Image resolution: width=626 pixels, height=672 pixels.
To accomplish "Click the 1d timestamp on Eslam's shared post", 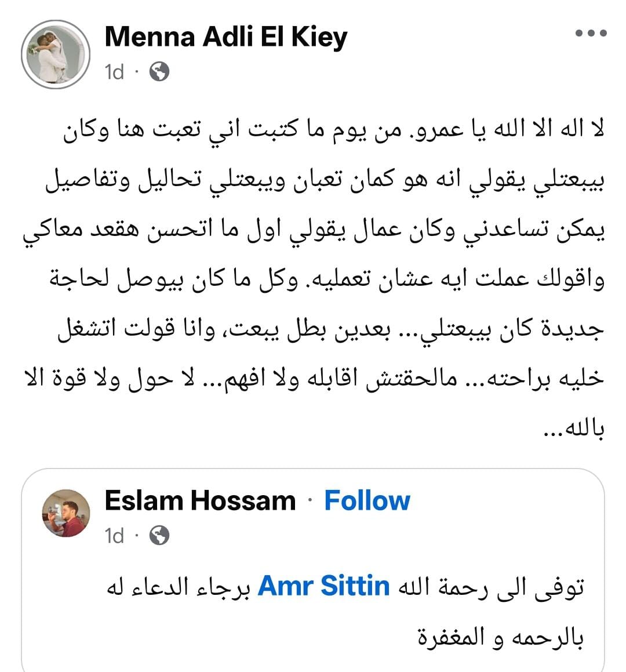I will [x=114, y=536].
